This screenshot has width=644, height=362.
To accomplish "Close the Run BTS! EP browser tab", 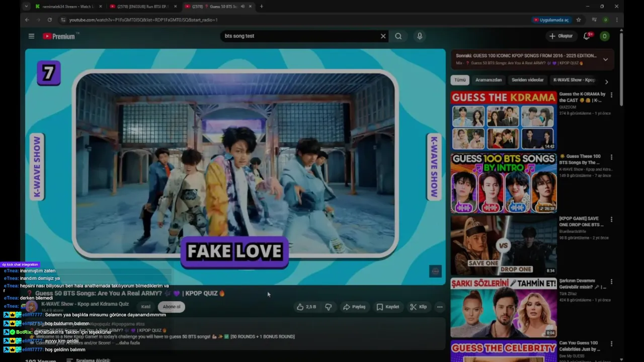I will point(175,7).
